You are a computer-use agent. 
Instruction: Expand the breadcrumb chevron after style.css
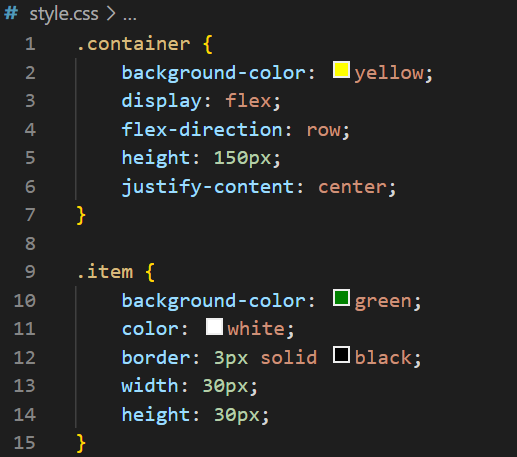click(x=111, y=14)
